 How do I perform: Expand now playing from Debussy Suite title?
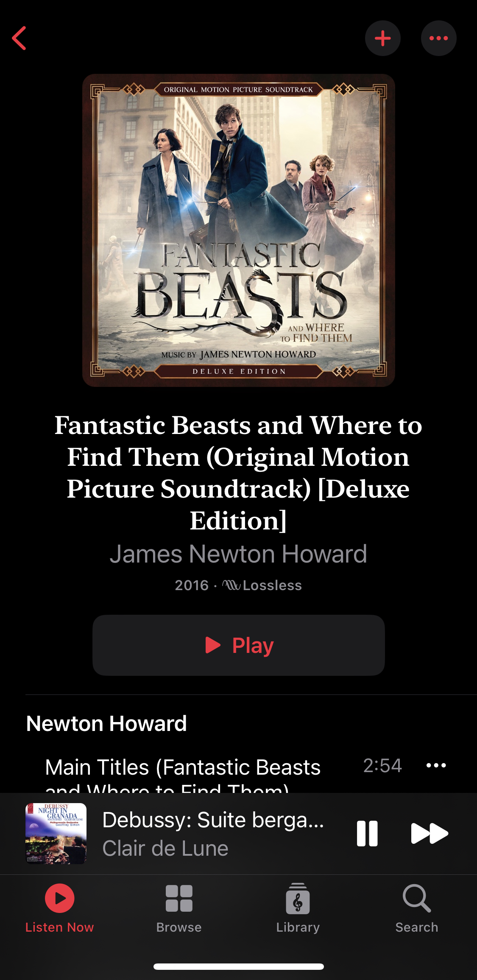point(213,820)
